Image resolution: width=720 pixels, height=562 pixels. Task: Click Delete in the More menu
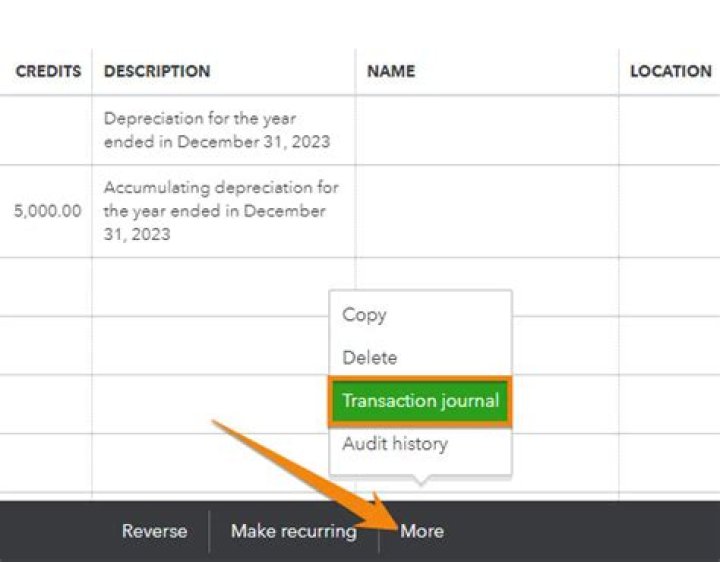point(369,358)
